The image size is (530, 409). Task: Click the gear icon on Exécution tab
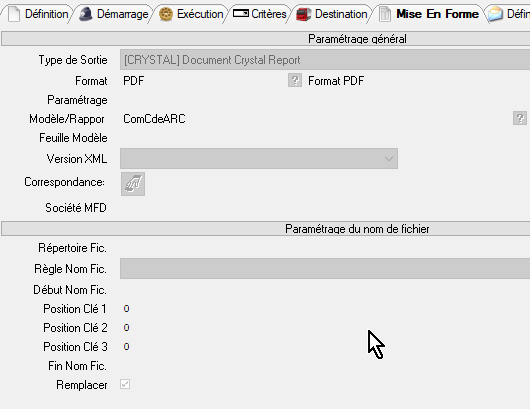pyautogui.click(x=166, y=14)
